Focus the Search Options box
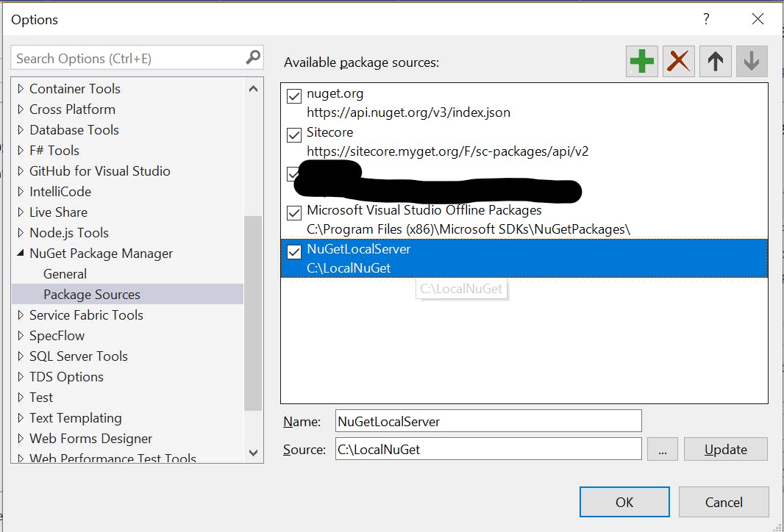The width and height of the screenshot is (784, 532). [129, 58]
